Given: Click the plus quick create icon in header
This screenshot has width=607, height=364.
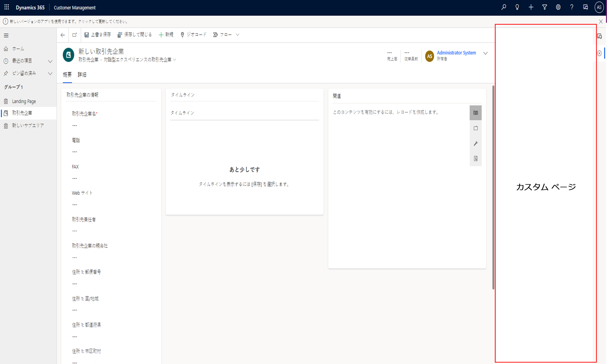Looking at the screenshot, I should click(531, 7).
